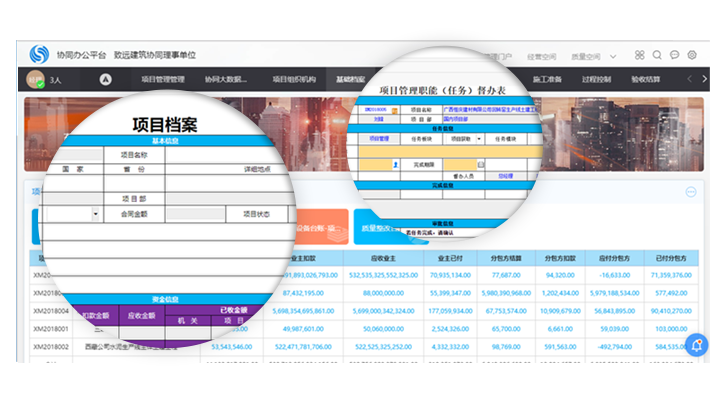Open value 177,059,934.00

(450, 311)
